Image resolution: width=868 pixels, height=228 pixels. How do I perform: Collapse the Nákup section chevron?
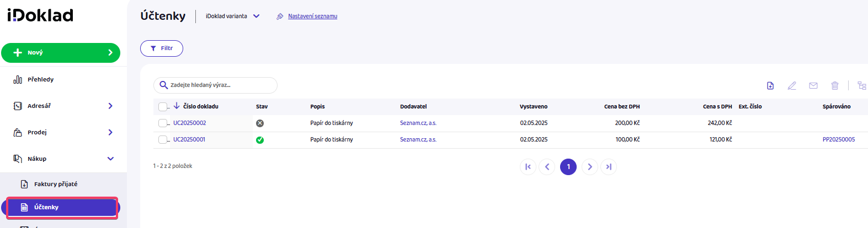click(110, 159)
